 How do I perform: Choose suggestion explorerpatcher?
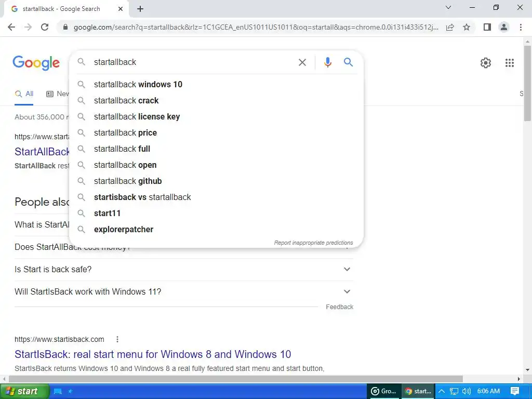click(216, 229)
